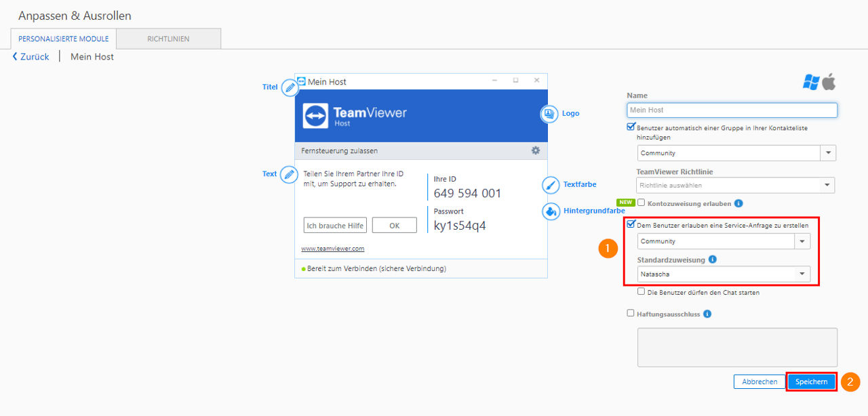Expand the Natascha Standardzuweisung dropdown
Screen dimensions: 868x416
click(x=724, y=274)
